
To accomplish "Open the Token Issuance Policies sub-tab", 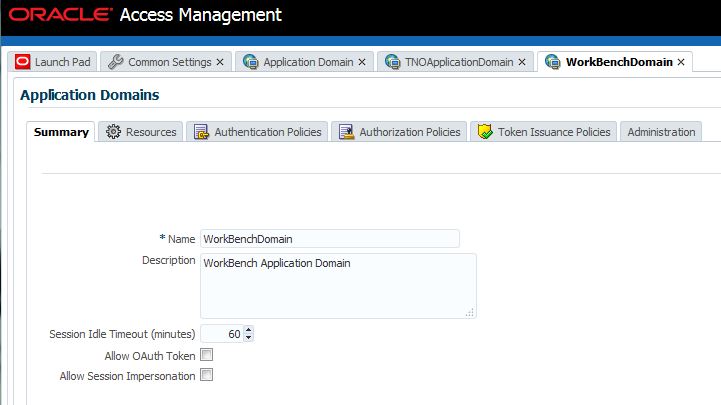I will pos(544,132).
